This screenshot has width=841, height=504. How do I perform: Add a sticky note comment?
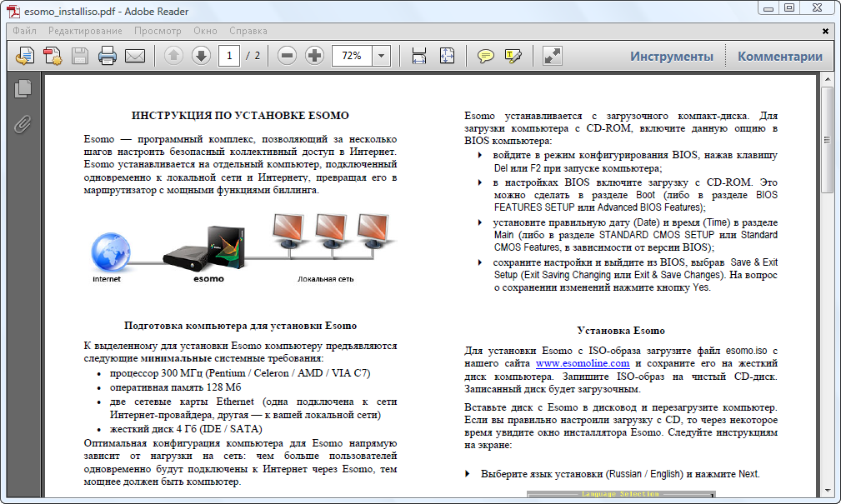click(485, 56)
